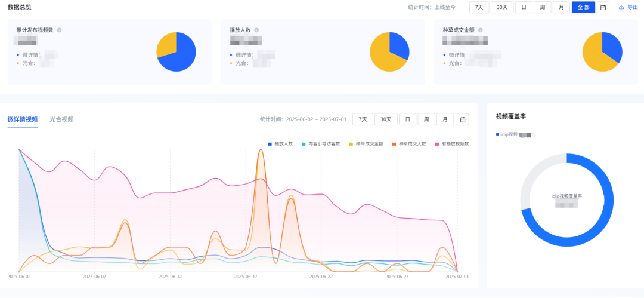644x298 pixels.
Task: Select 30天 range in the top overview bar
Action: tap(502, 7)
